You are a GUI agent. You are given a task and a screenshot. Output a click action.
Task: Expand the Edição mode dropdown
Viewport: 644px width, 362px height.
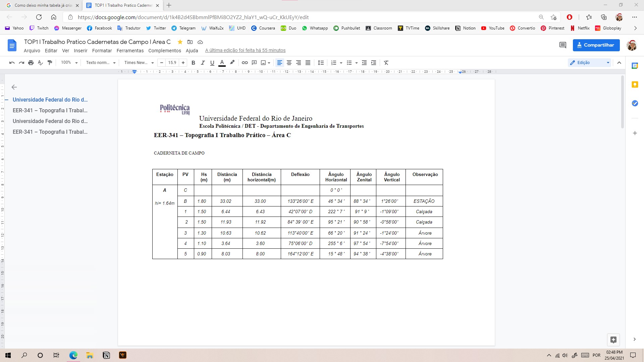click(x=589, y=63)
